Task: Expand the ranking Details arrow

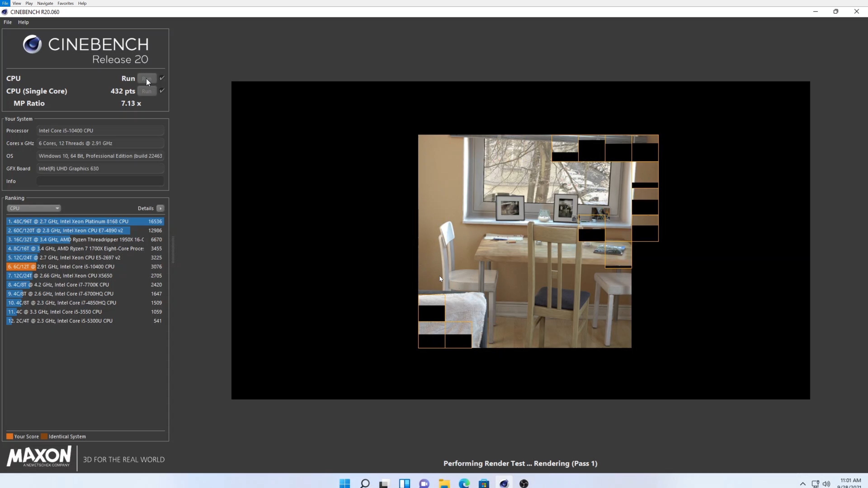Action: point(160,209)
